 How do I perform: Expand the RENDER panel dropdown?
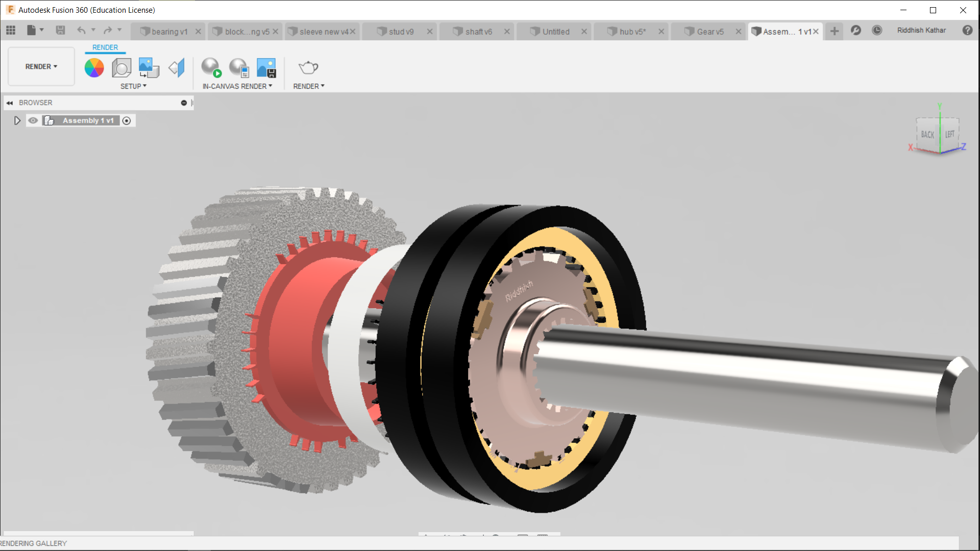point(309,86)
